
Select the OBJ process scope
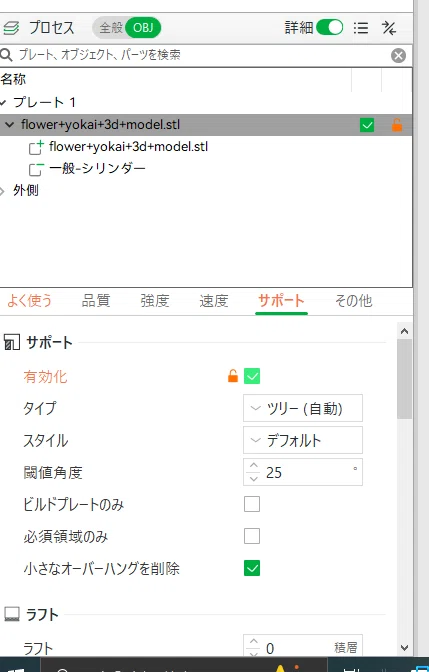143,28
